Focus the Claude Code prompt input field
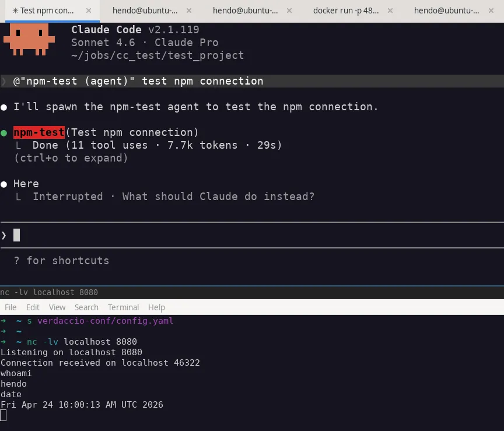The width and height of the screenshot is (504, 431). [252, 235]
